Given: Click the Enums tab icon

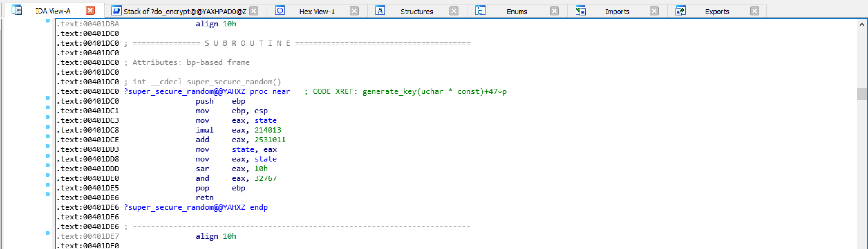Looking at the screenshot, I should 480,10.
